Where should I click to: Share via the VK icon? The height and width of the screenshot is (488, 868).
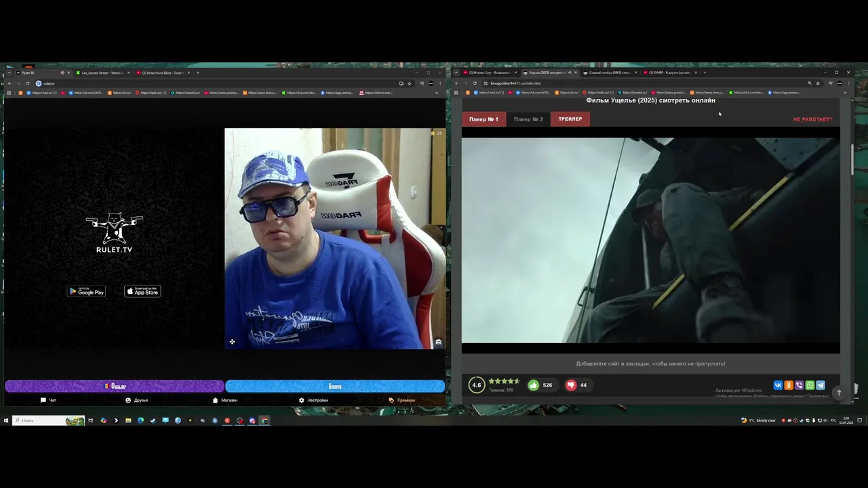point(778,385)
